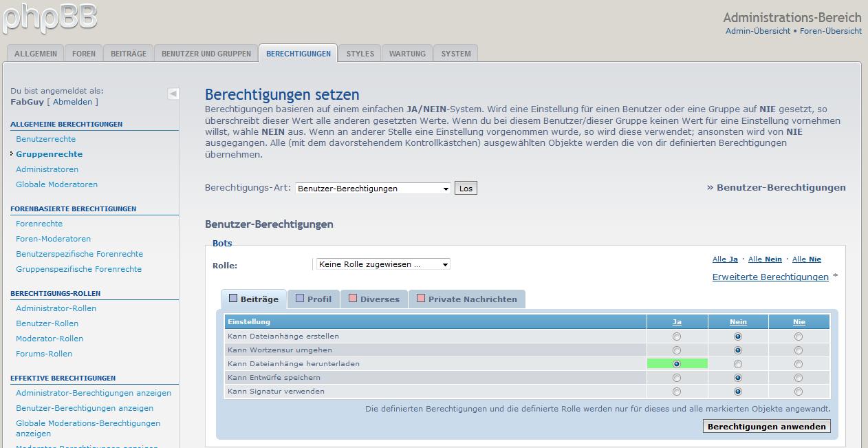
Task: Click the Diverses tab red square
Action: (x=353, y=299)
